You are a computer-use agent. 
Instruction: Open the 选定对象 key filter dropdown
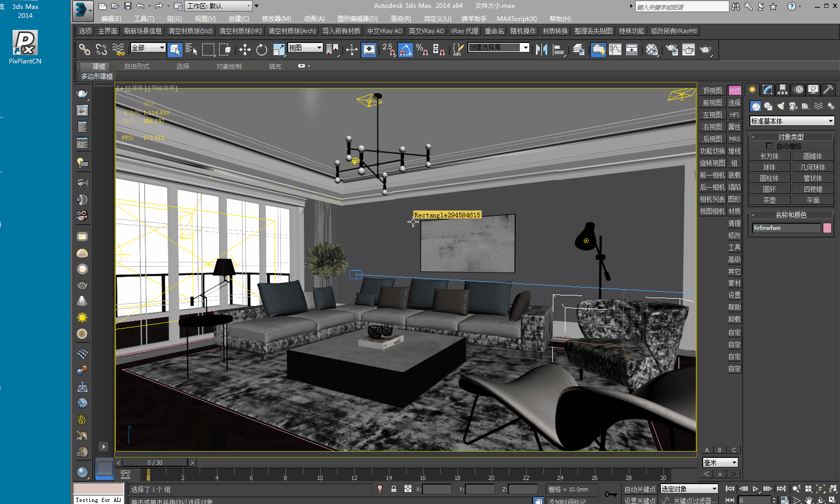point(689,489)
